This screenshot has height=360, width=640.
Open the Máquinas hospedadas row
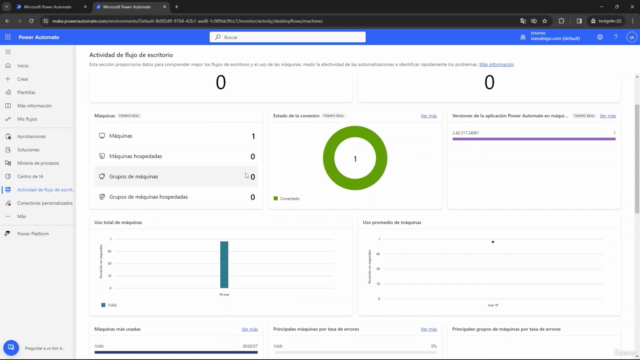pos(176,156)
